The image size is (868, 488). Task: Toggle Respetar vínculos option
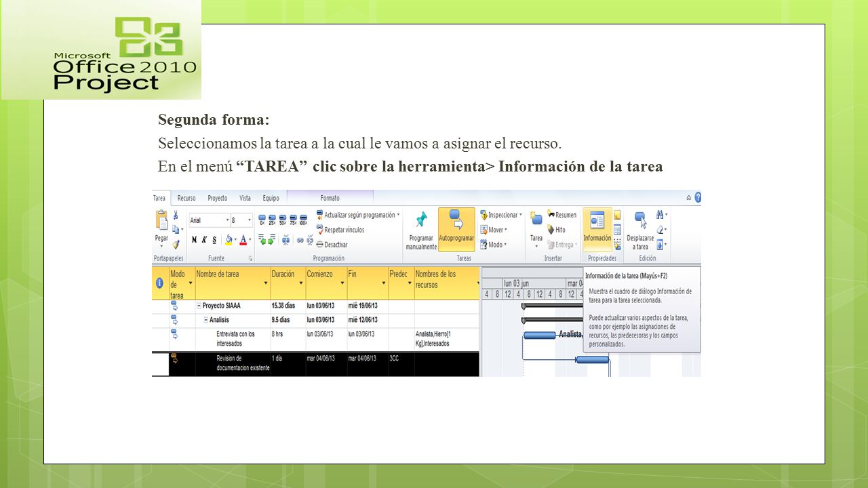click(340, 230)
